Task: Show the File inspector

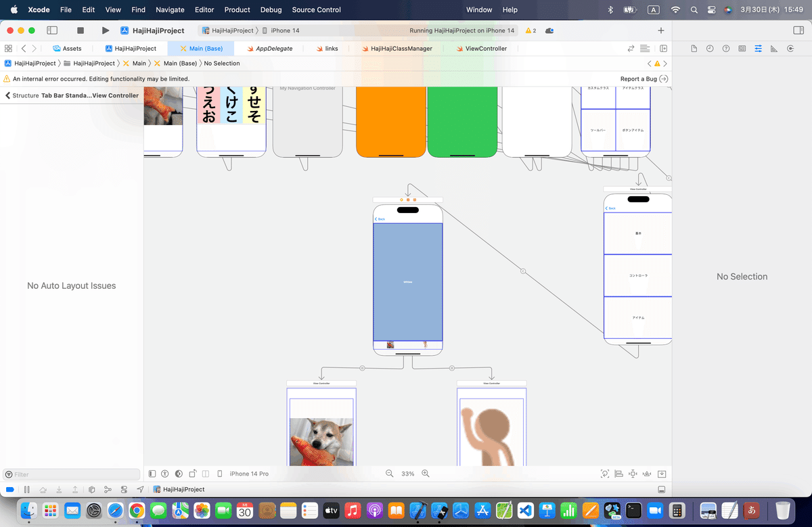Action: pos(694,49)
